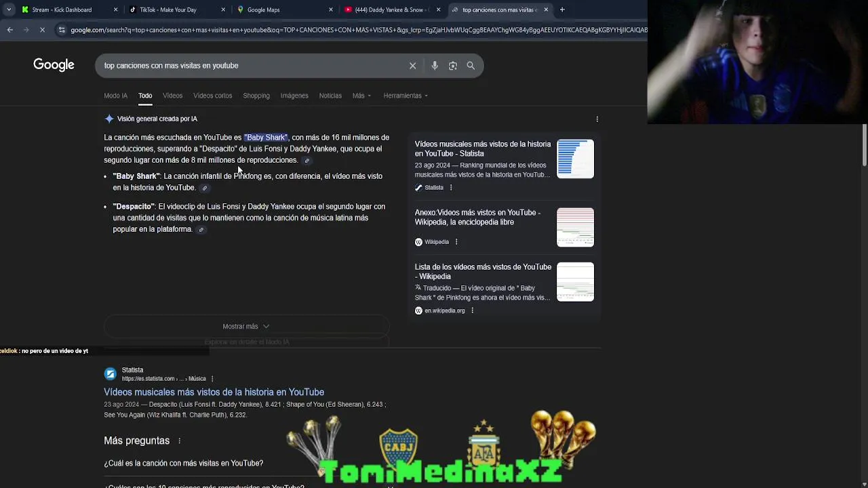Close the TikTok Make Your Day tab

point(223,9)
